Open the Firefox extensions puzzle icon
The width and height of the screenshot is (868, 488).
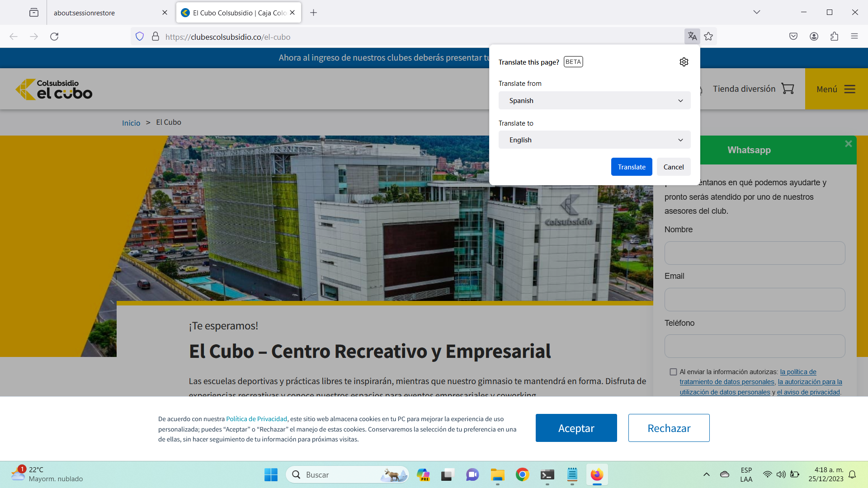[x=834, y=36]
